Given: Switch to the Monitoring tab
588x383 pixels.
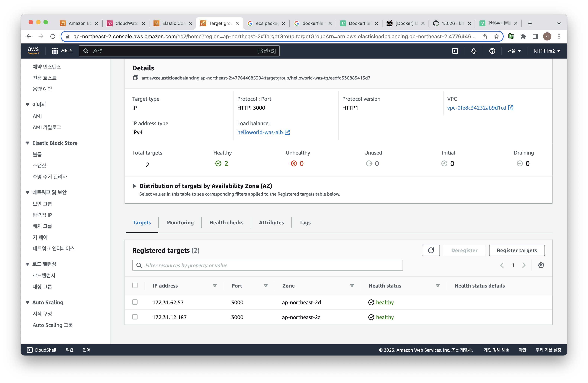Looking at the screenshot, I should point(180,223).
